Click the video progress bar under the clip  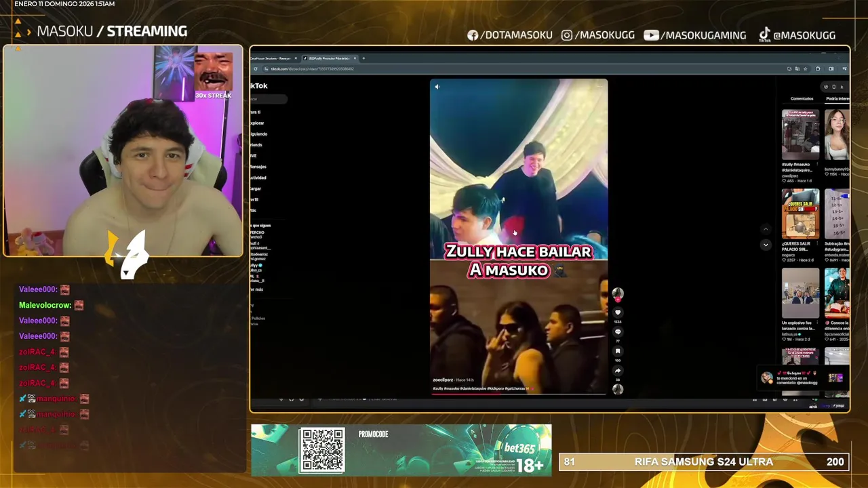519,394
